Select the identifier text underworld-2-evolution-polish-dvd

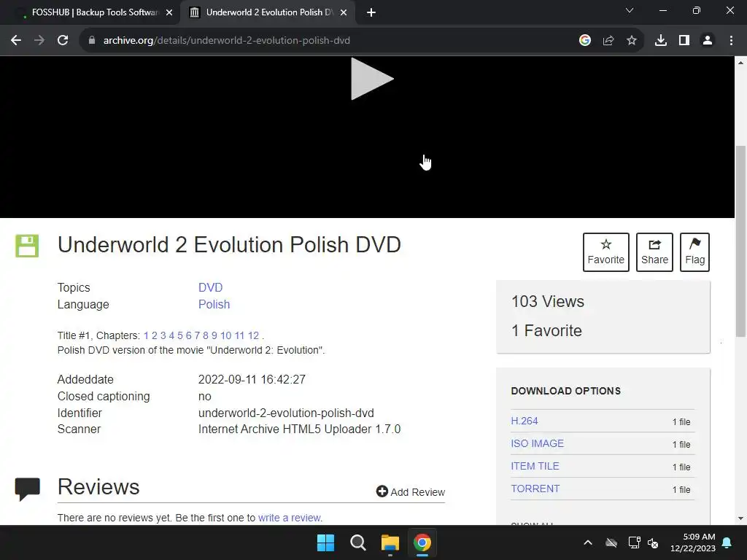coord(286,413)
